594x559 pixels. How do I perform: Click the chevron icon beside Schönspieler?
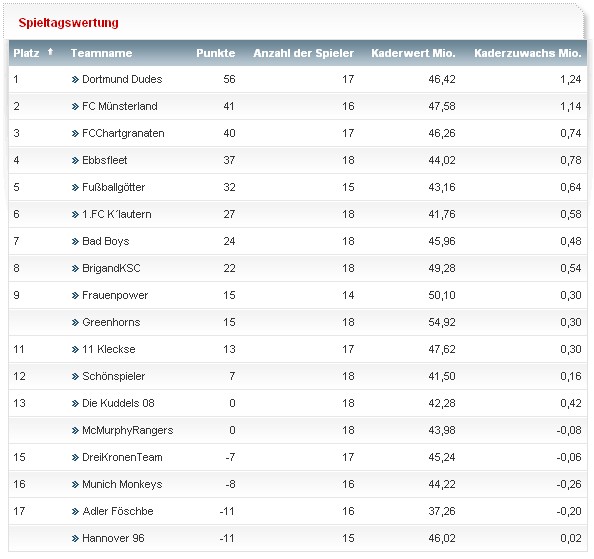click(75, 376)
